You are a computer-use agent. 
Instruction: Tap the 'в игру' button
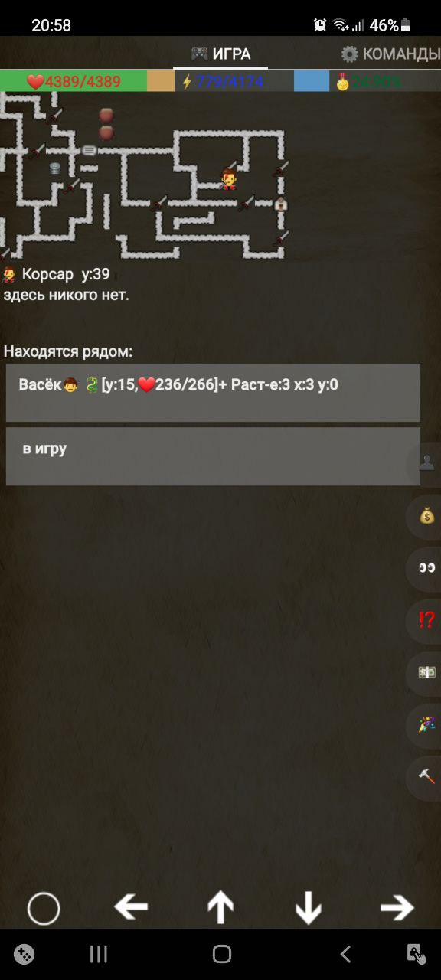(213, 456)
